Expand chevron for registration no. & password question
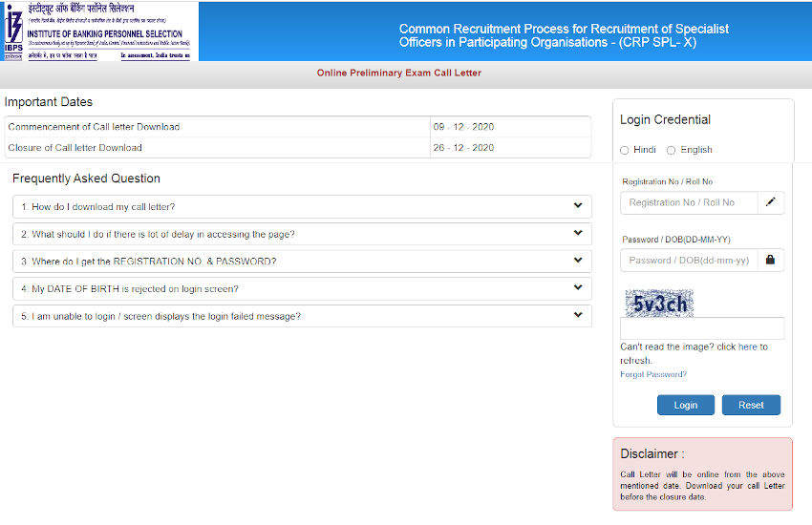 click(x=578, y=261)
